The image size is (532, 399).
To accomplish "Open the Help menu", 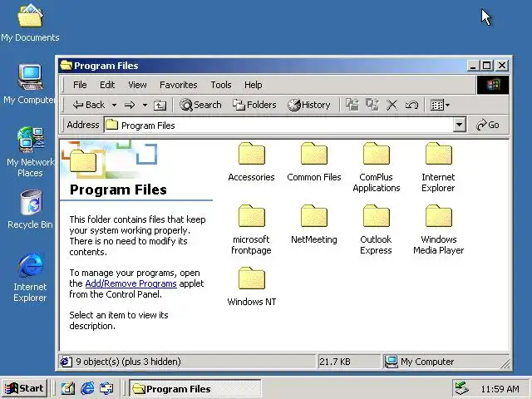I will click(253, 85).
